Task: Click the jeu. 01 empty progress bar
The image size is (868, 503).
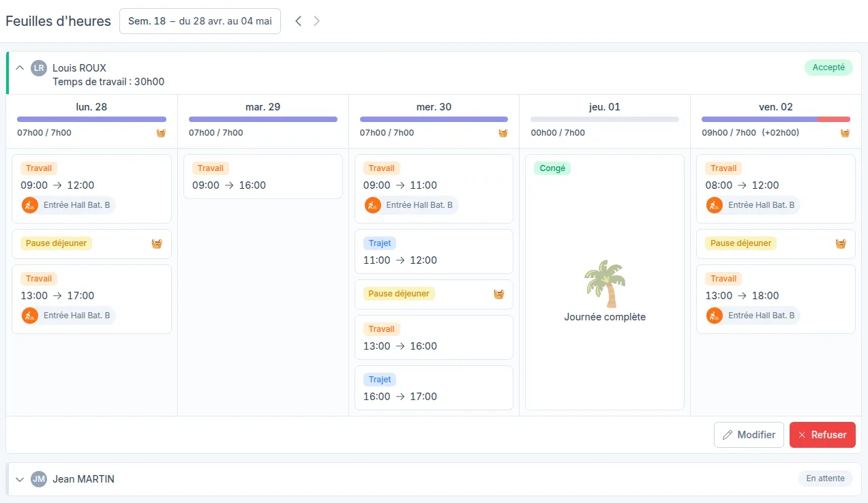Action: [605, 119]
